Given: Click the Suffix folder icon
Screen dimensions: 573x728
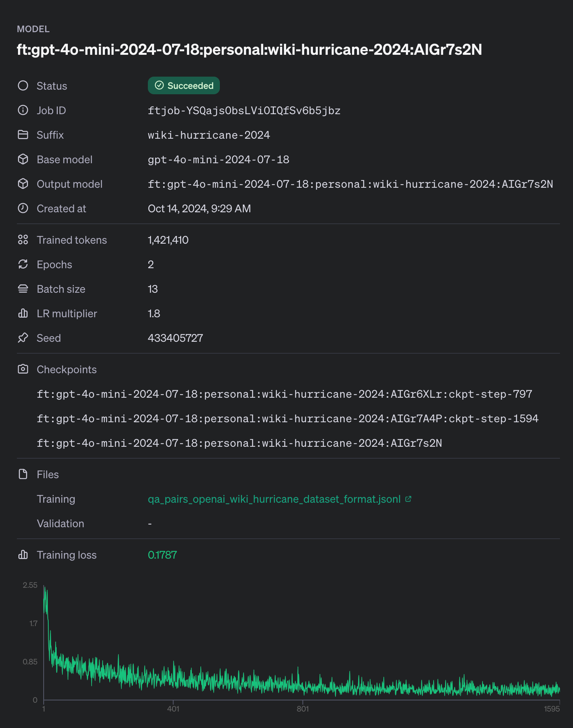Looking at the screenshot, I should 23,135.
